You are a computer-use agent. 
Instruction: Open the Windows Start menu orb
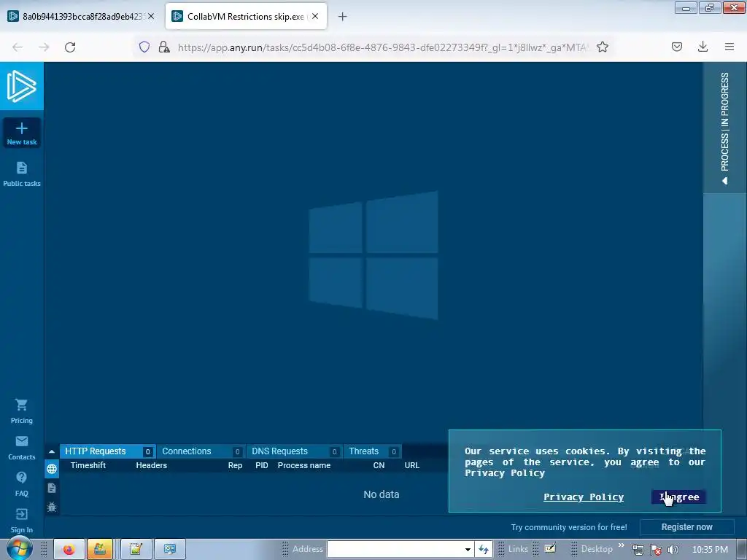coord(19,548)
